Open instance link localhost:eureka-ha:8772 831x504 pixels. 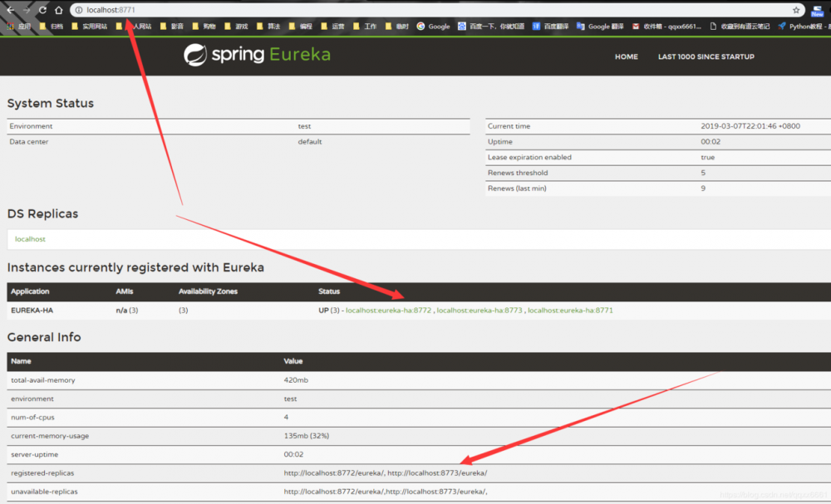pos(388,311)
